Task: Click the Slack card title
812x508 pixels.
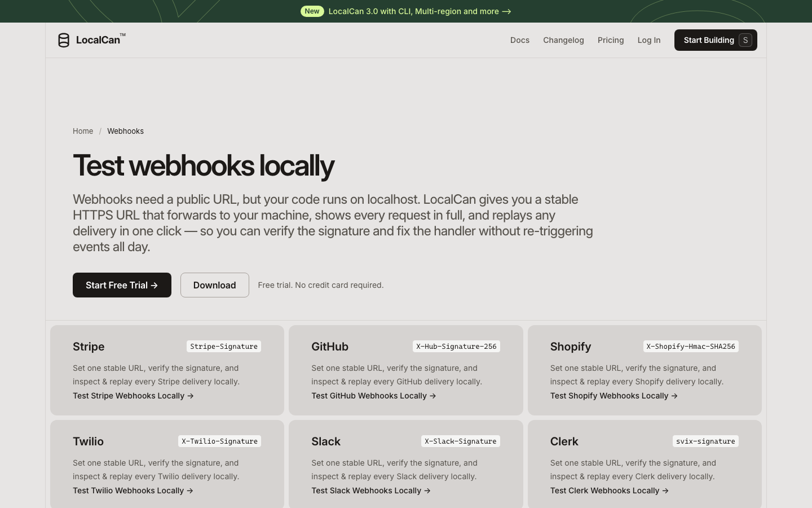Action: click(x=326, y=441)
